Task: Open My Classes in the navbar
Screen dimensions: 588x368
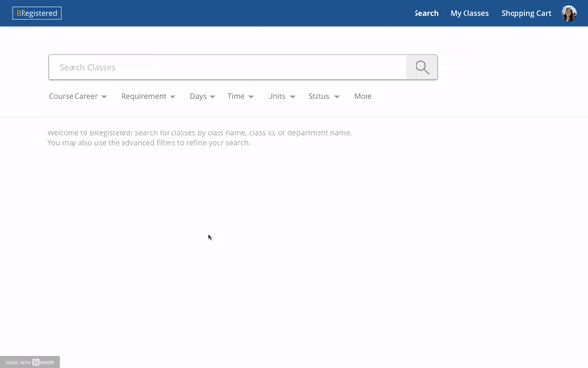Action: [x=469, y=13]
